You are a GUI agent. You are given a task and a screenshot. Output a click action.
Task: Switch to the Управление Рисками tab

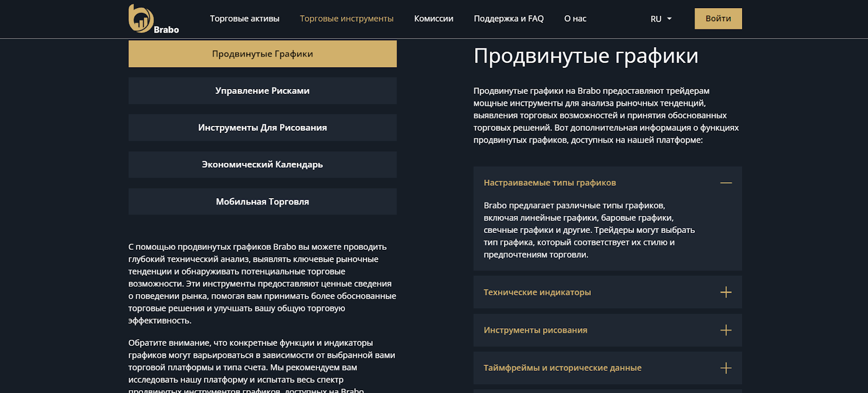[263, 91]
